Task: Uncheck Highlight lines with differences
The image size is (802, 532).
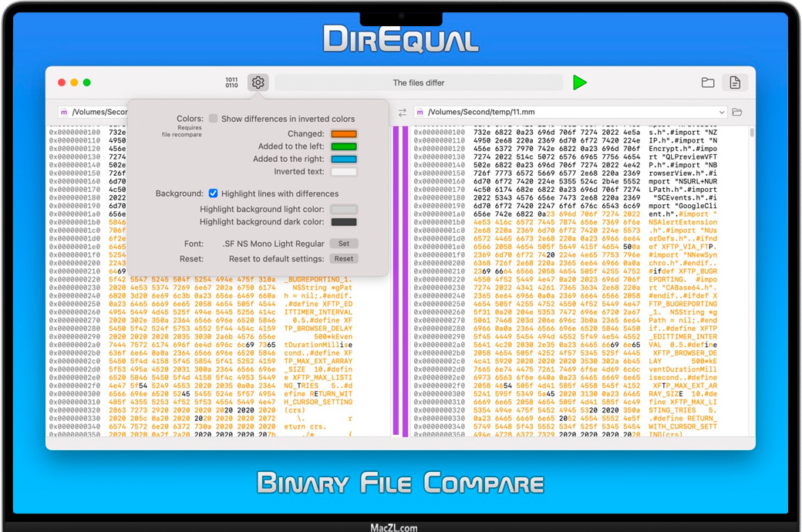Action: click(214, 194)
